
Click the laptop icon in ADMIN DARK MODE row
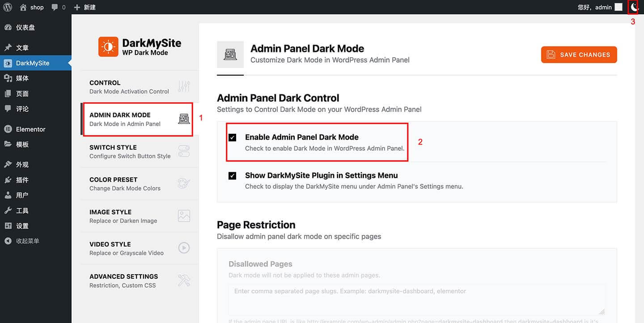(184, 119)
